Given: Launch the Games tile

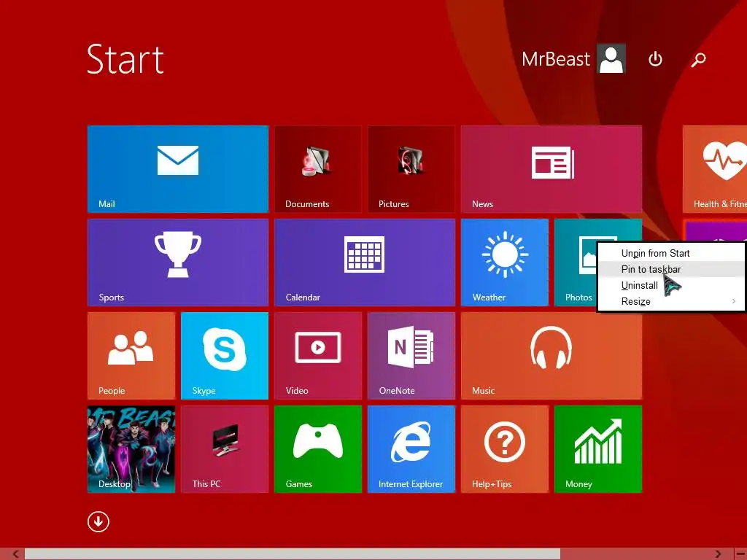Looking at the screenshot, I should tap(318, 448).
